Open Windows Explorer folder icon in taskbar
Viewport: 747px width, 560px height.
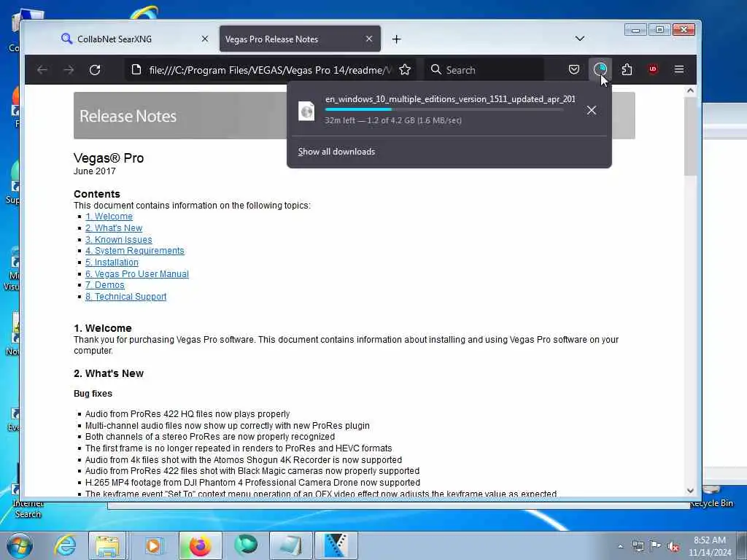[108, 545]
